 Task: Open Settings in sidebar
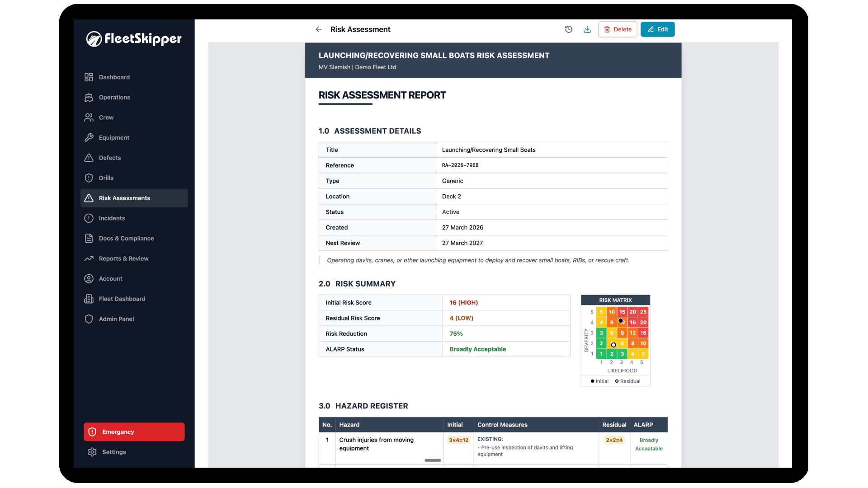click(x=134, y=452)
